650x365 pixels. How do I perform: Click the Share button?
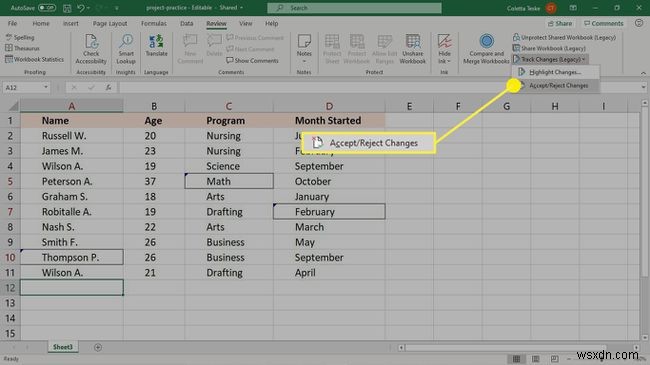click(560, 23)
